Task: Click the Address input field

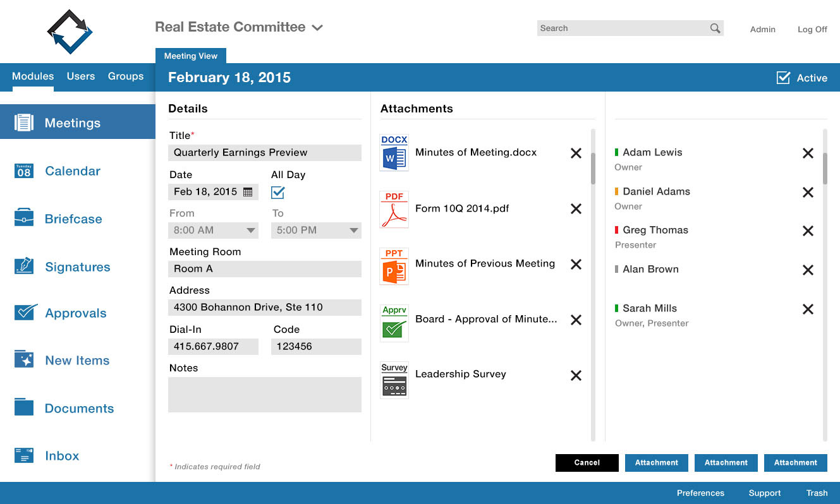Action: click(265, 308)
